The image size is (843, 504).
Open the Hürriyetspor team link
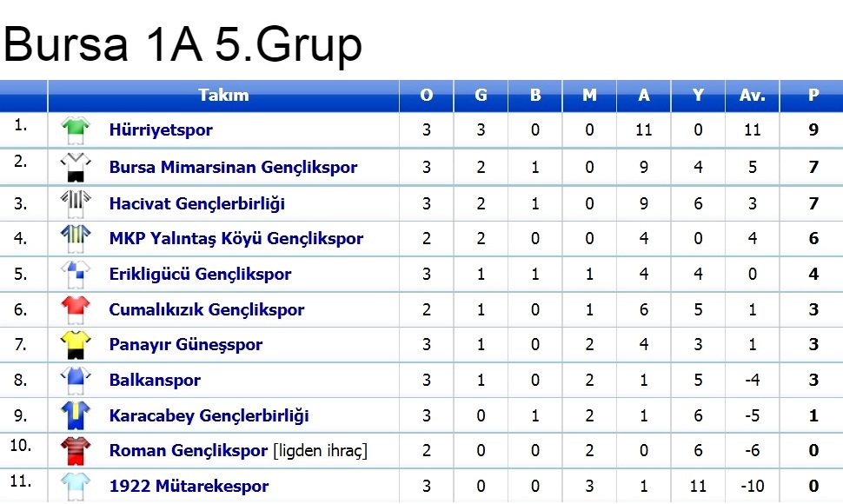click(x=161, y=130)
